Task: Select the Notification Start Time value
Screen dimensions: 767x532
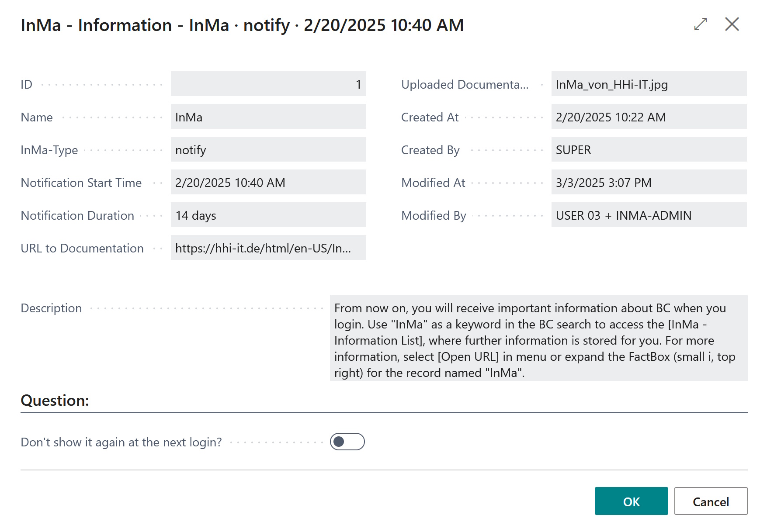Action: coord(268,182)
